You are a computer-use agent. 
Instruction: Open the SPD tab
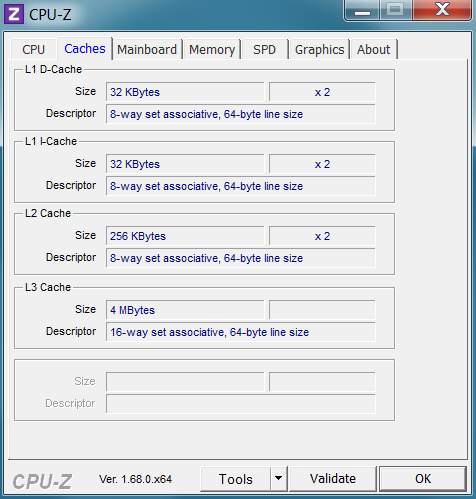pos(264,50)
